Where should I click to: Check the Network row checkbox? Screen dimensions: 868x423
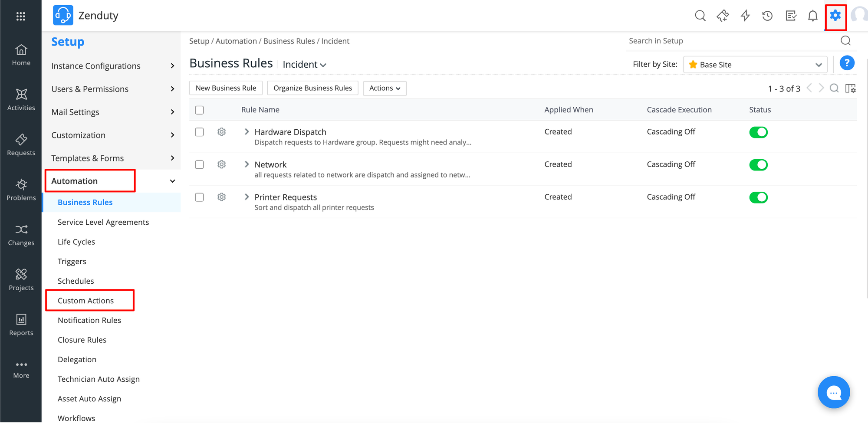[199, 164]
